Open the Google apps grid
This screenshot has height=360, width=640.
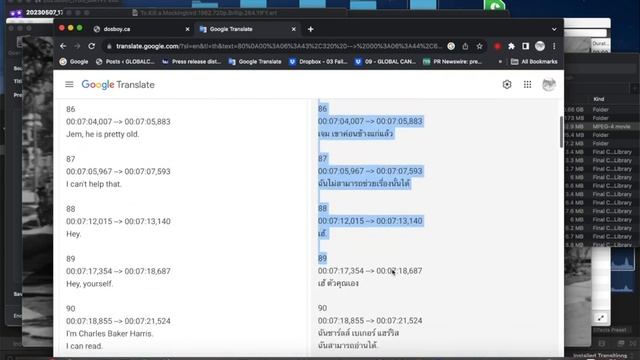click(527, 84)
